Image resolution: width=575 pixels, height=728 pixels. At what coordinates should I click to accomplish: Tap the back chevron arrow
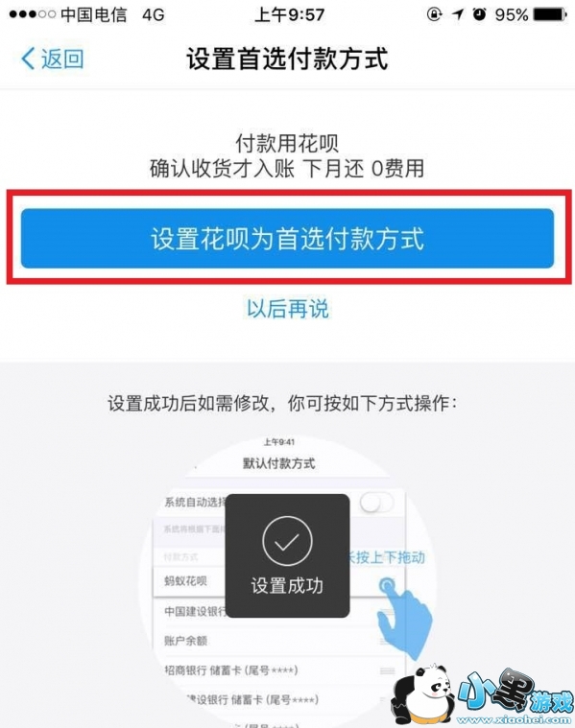[x=29, y=59]
